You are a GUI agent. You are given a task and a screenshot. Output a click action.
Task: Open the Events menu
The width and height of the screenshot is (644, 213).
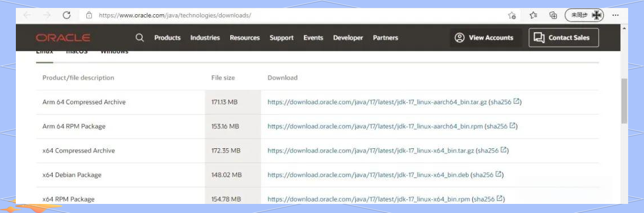coord(313,38)
